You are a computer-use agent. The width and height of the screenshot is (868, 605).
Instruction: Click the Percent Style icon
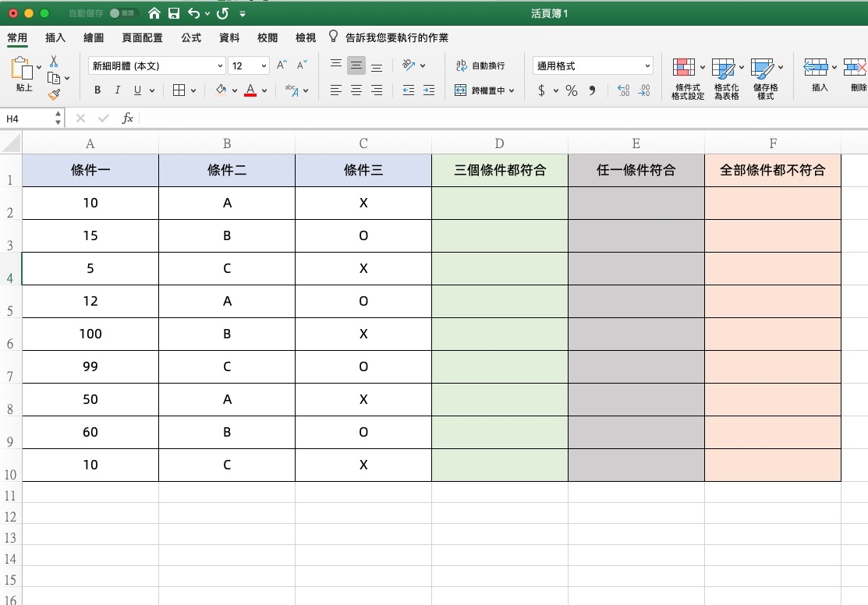[572, 90]
